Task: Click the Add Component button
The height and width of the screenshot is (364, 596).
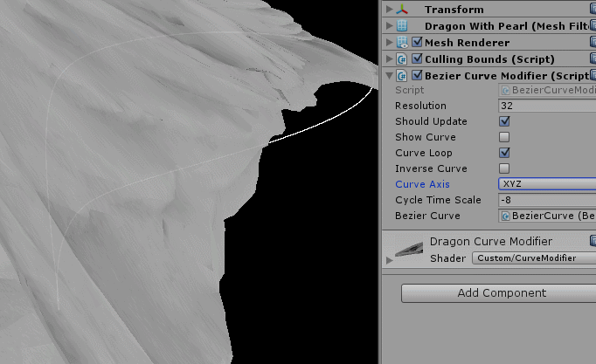Action: 499,293
